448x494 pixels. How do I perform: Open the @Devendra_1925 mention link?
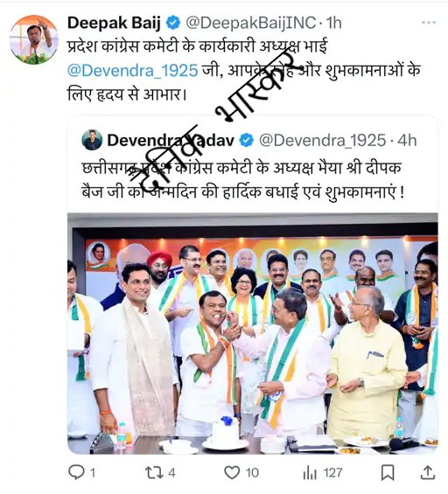pos(133,70)
